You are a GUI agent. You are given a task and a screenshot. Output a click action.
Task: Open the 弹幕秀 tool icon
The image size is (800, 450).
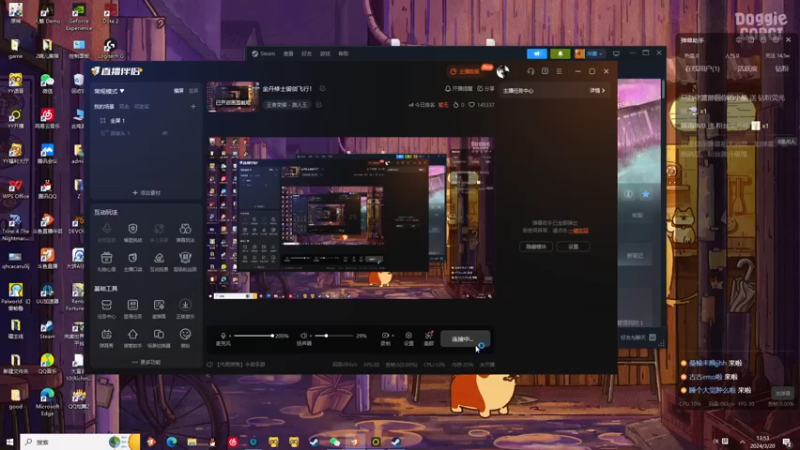coord(107,335)
